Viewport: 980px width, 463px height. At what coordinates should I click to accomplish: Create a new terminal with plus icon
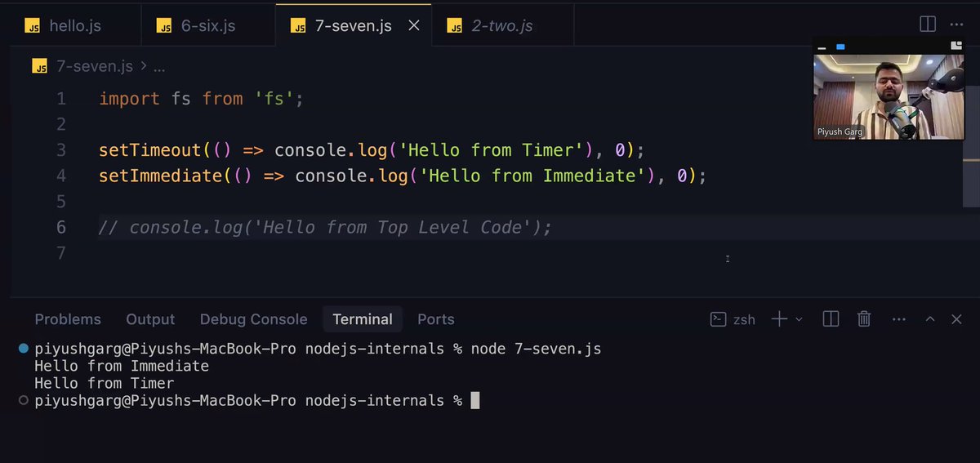coord(779,319)
